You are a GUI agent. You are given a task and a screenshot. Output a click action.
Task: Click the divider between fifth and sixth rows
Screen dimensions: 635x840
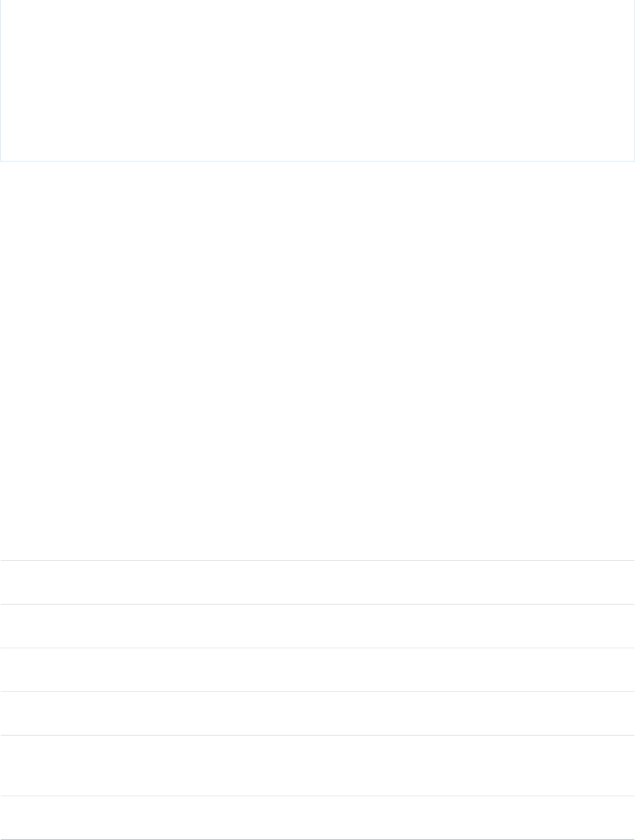[317, 796]
